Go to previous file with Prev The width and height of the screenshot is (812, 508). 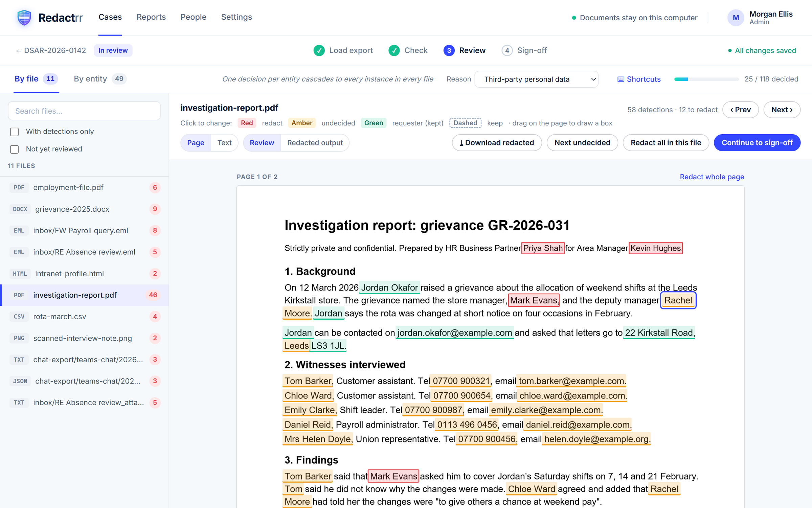(740, 110)
